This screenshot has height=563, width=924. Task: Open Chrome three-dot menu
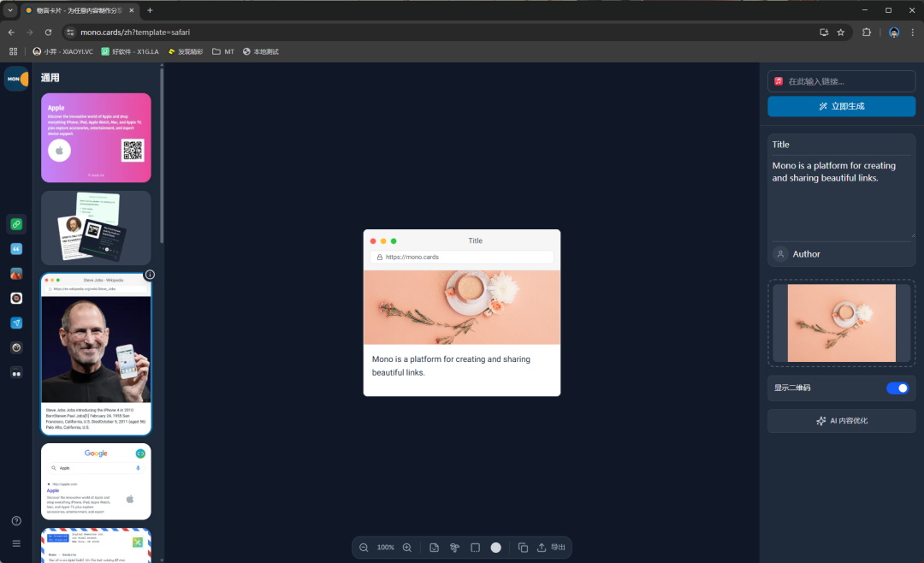912,33
